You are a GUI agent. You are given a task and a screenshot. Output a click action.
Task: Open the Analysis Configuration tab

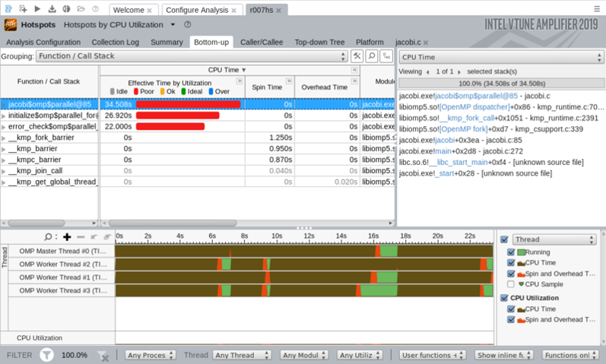click(43, 42)
